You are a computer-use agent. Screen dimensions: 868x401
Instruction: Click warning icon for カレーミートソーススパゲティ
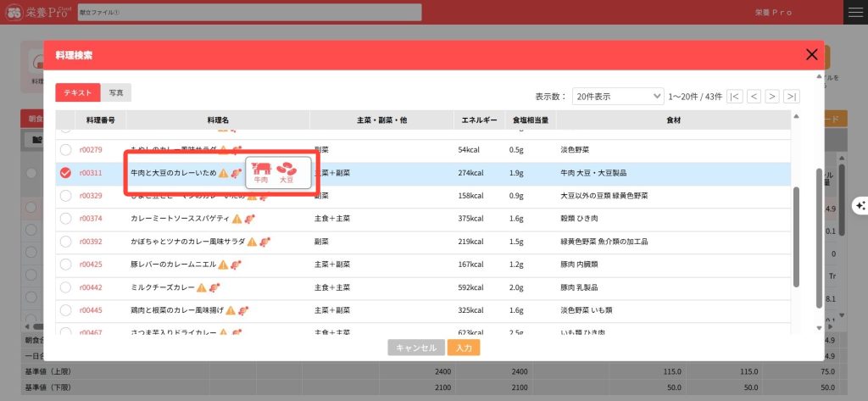click(237, 219)
